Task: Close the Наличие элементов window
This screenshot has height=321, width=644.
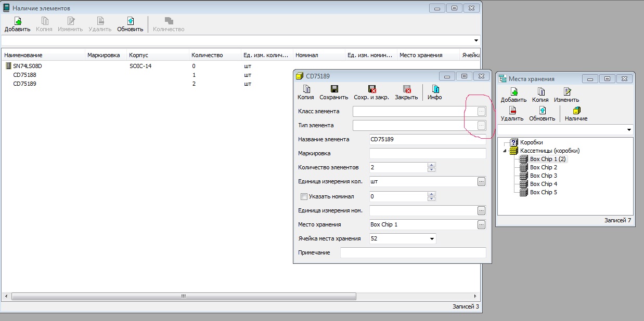Action: pos(471,8)
